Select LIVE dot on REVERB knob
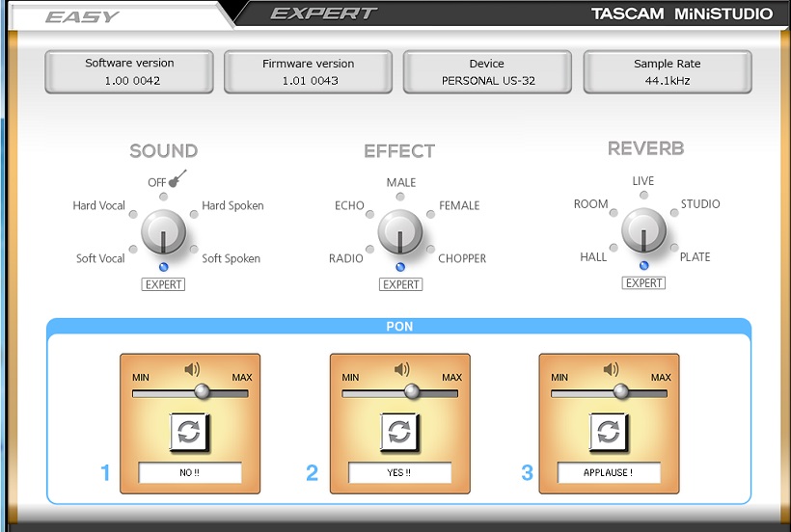The width and height of the screenshot is (791, 532). (x=643, y=195)
